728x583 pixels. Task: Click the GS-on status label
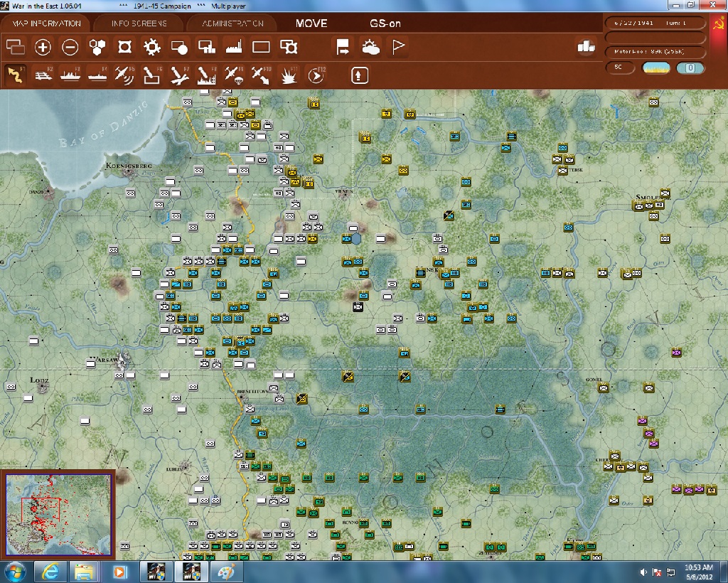click(x=385, y=23)
